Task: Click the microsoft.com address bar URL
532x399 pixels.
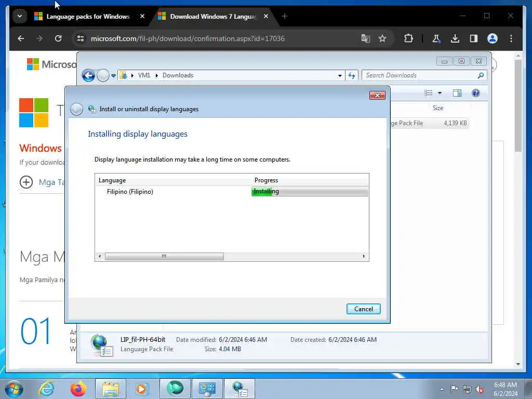Action: [x=188, y=38]
